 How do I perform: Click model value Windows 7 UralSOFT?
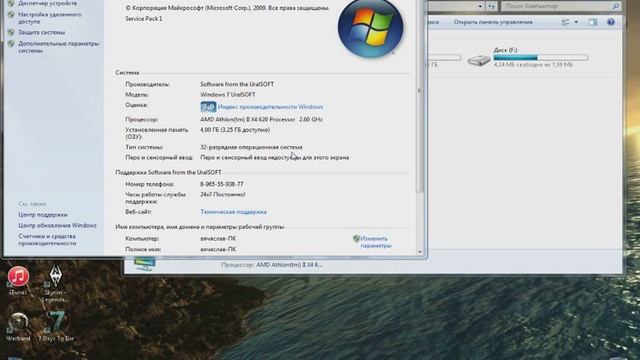(227, 94)
